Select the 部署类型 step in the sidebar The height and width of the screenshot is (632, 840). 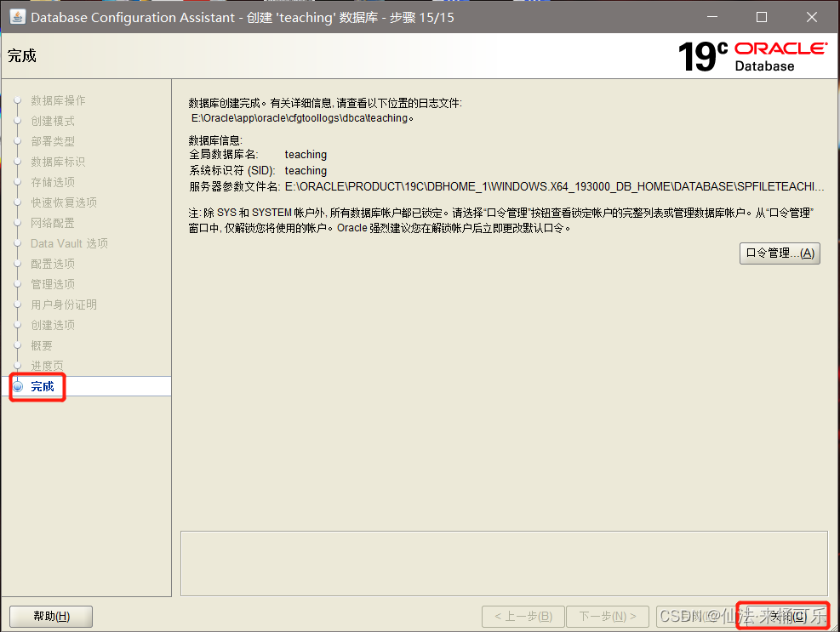click(x=53, y=141)
